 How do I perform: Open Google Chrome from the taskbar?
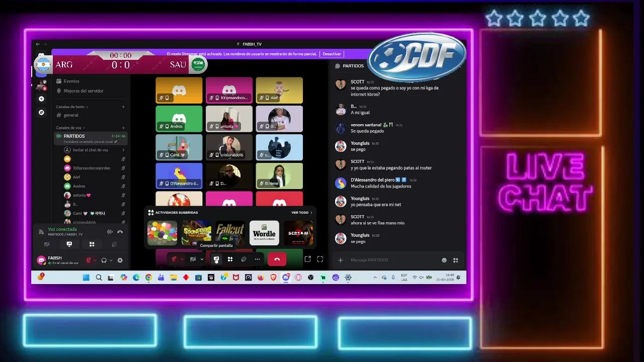click(x=148, y=278)
